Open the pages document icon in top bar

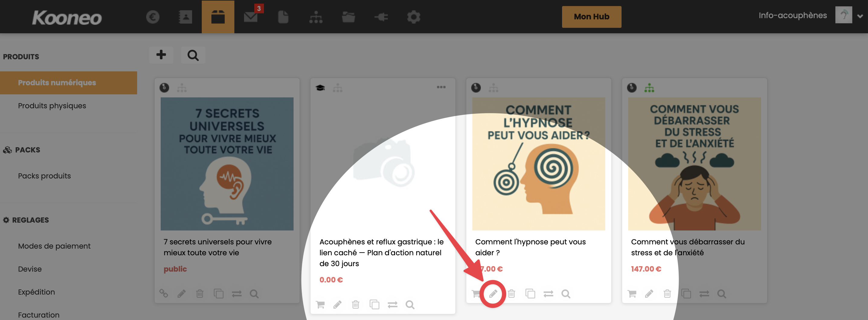coord(283,17)
